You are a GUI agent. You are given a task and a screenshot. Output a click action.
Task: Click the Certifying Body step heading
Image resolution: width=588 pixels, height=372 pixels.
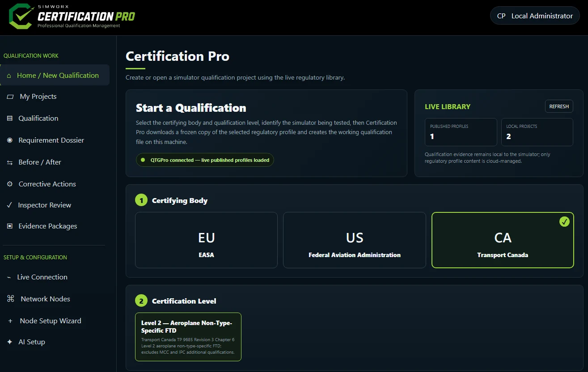tap(180, 200)
